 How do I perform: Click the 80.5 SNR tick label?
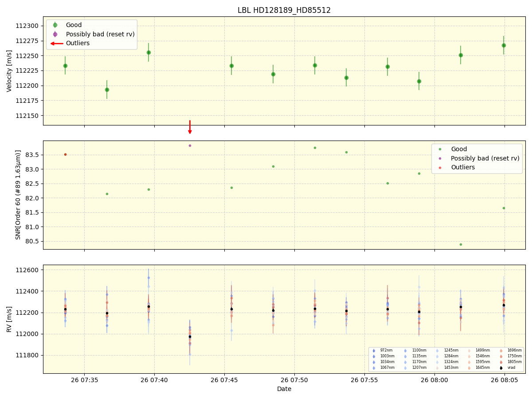pos(31,242)
